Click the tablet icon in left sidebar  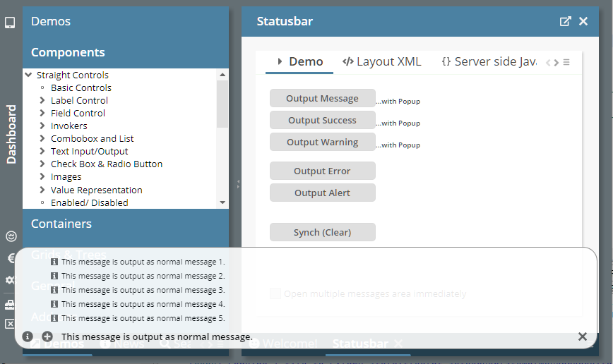pyautogui.click(x=10, y=23)
